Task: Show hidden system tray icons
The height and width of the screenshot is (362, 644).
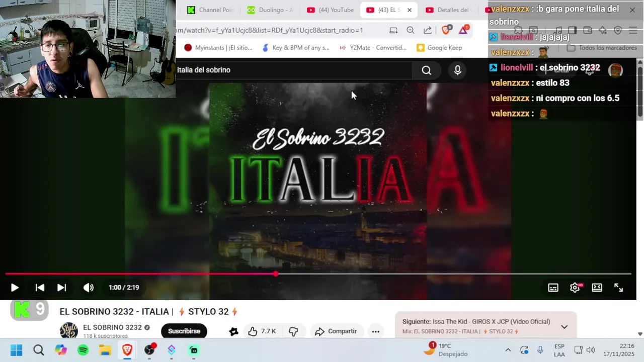Action: tap(508, 350)
